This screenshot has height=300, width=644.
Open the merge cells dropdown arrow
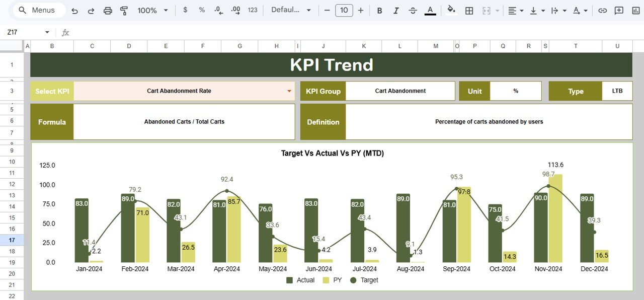point(498,10)
